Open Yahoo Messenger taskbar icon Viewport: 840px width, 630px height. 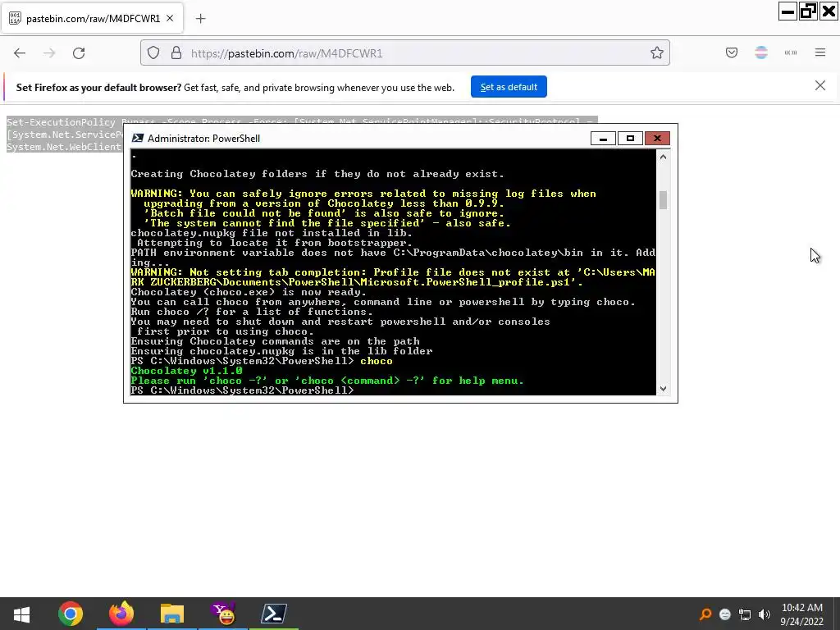pyautogui.click(x=223, y=614)
